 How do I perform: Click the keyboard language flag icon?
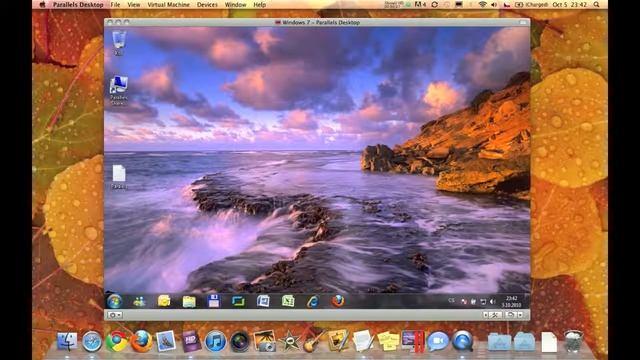[507, 5]
